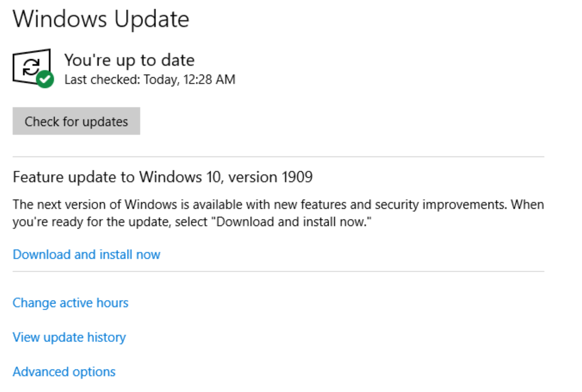Click the Last checked timestamp line

(149, 80)
